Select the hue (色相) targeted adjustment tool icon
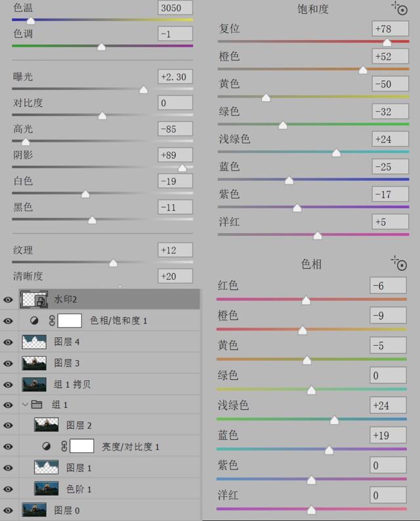420x521 pixels. click(399, 263)
